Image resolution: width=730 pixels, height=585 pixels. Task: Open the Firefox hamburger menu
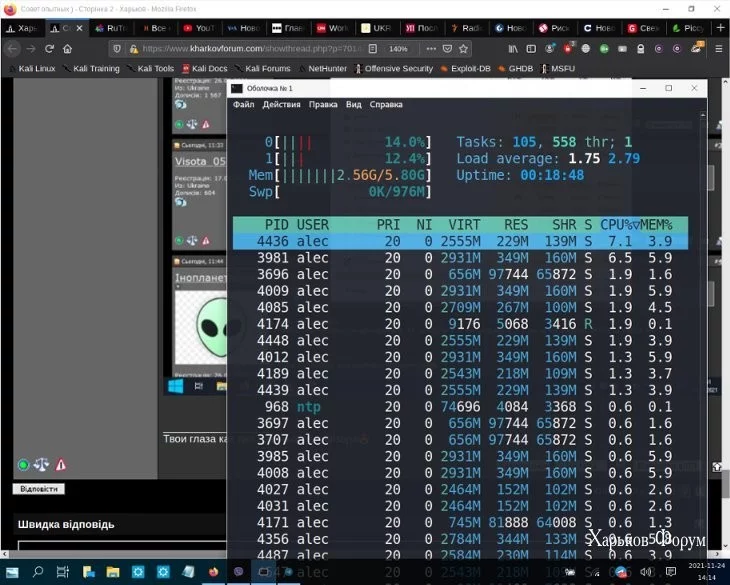716,48
